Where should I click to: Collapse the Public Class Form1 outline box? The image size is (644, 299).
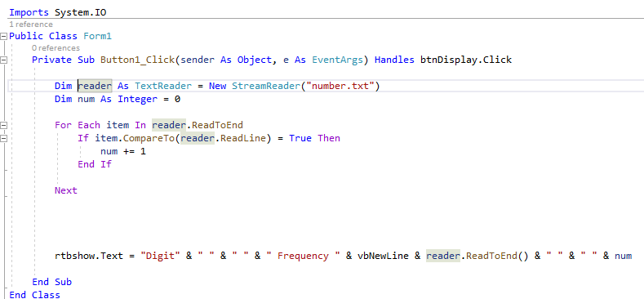(4, 36)
